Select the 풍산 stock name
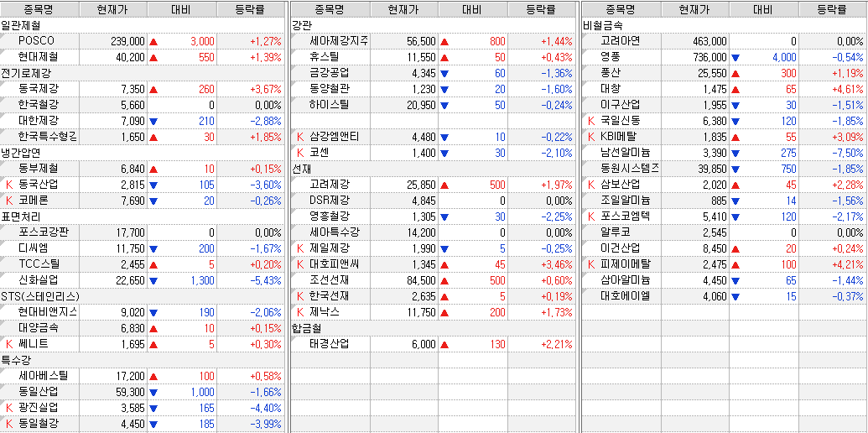 point(610,72)
